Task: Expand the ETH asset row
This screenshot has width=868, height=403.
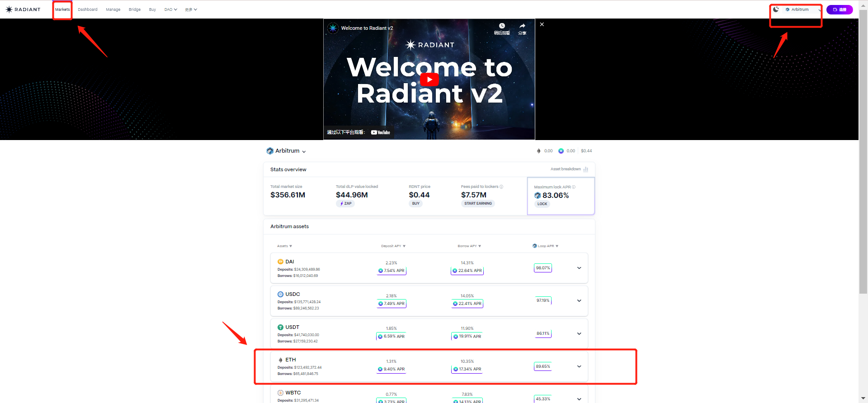Action: [579, 366]
